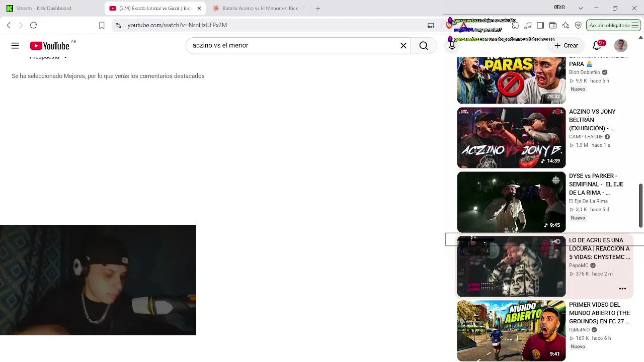Image resolution: width=644 pixels, height=362 pixels.
Task: Open the YouTube guide hamburger menu
Action: [x=15, y=46]
